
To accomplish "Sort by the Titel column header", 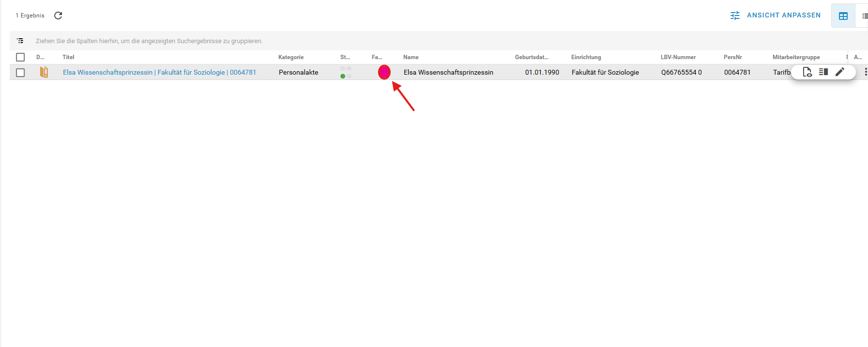I will click(x=68, y=57).
